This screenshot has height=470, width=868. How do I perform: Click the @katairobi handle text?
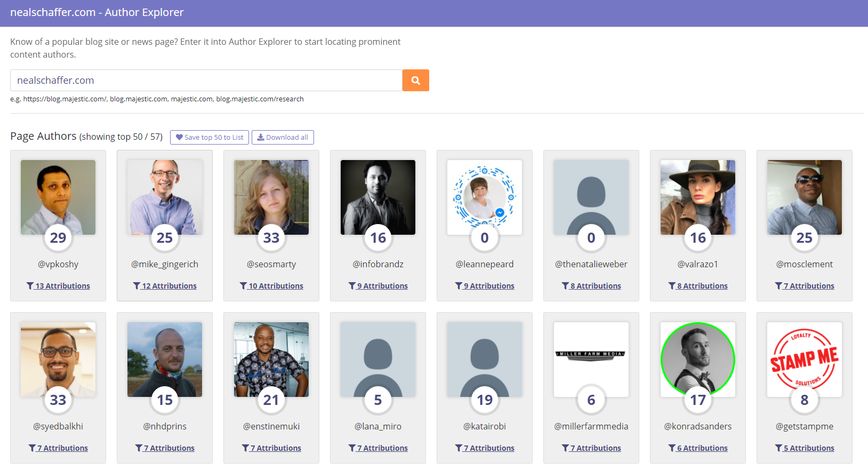[485, 426]
